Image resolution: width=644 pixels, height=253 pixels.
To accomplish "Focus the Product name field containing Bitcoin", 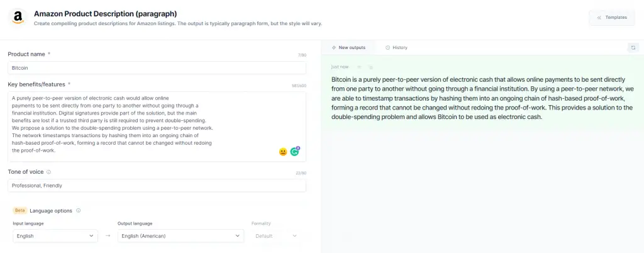I will coord(157,68).
